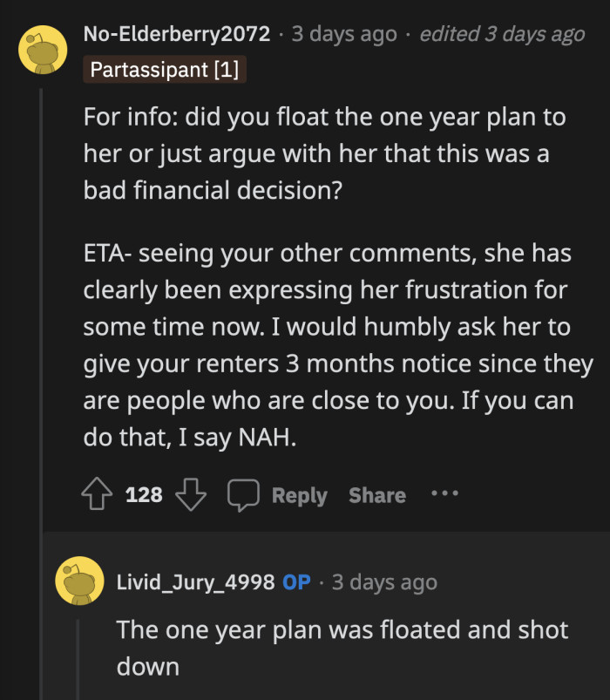Toggle the upvote arrow off and on
This screenshot has height=700, width=610.
tap(96, 494)
